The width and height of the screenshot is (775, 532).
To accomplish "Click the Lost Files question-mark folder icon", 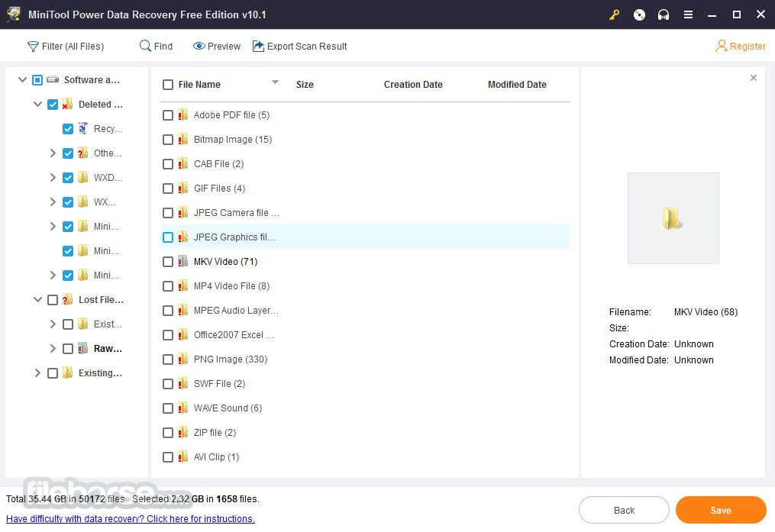I will 67,300.
